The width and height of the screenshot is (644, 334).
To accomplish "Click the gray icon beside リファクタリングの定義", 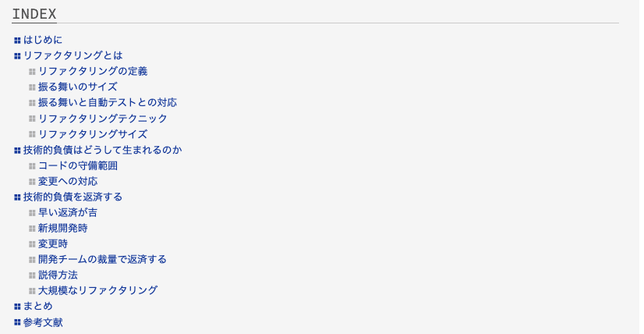I will tap(32, 71).
